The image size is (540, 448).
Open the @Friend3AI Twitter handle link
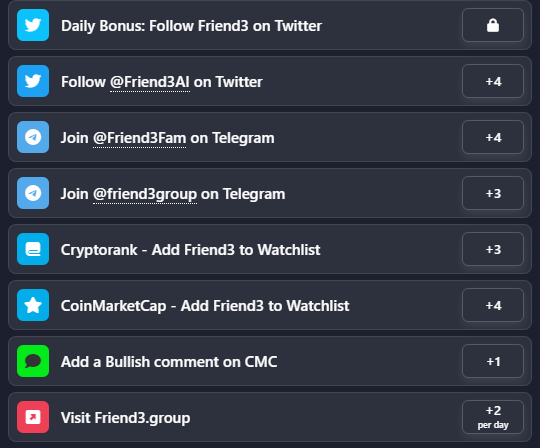(150, 82)
